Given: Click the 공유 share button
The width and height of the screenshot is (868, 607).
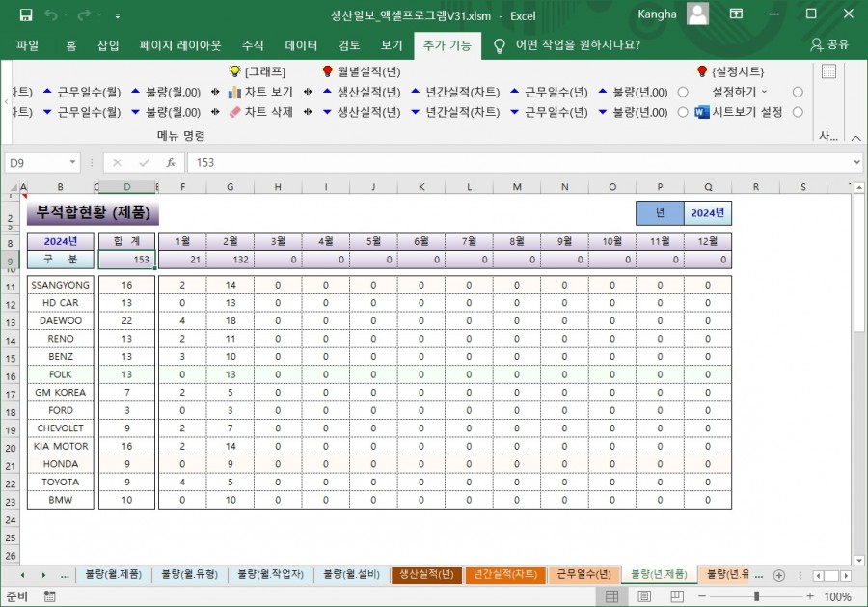Looking at the screenshot, I should coord(829,44).
